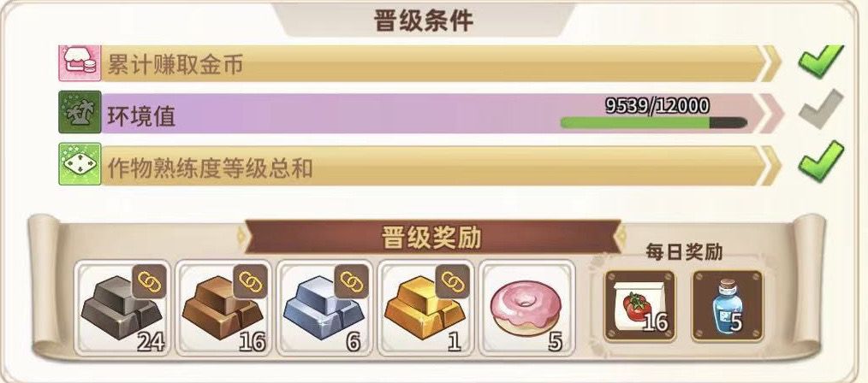Tap the iron ingot reward icon
The image size is (868, 383).
pos(123,309)
